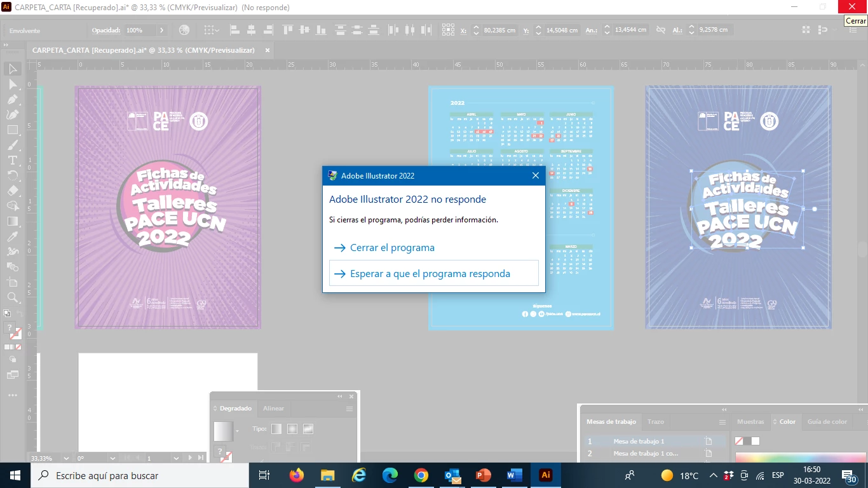
Task: Select the Pen tool
Action: tap(13, 99)
